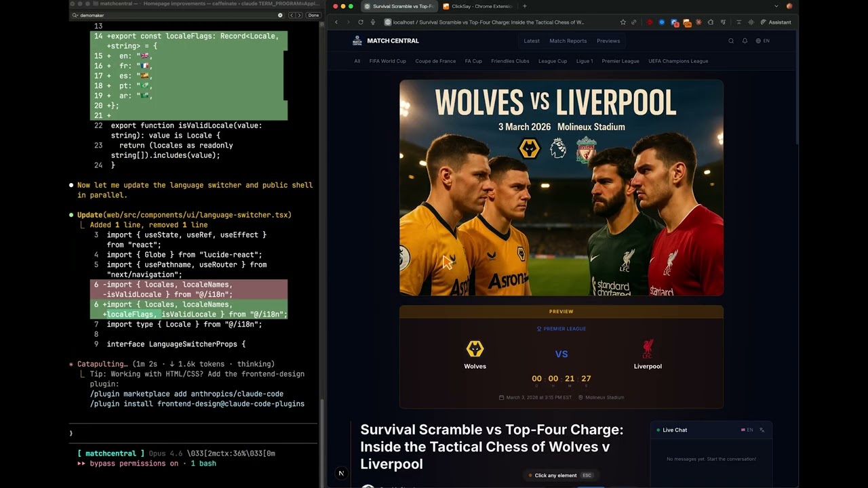
Task: Open the EN language switcher in site header
Action: click(763, 41)
